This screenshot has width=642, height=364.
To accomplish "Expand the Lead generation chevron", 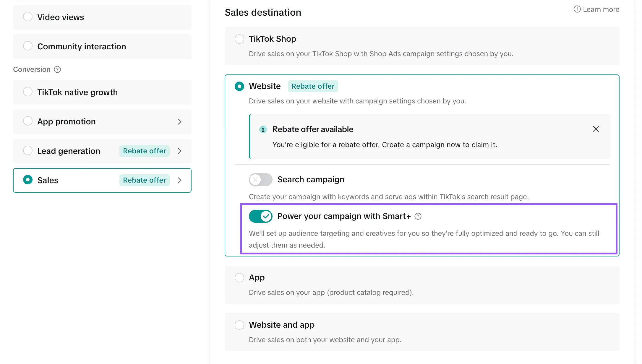I will tap(179, 151).
